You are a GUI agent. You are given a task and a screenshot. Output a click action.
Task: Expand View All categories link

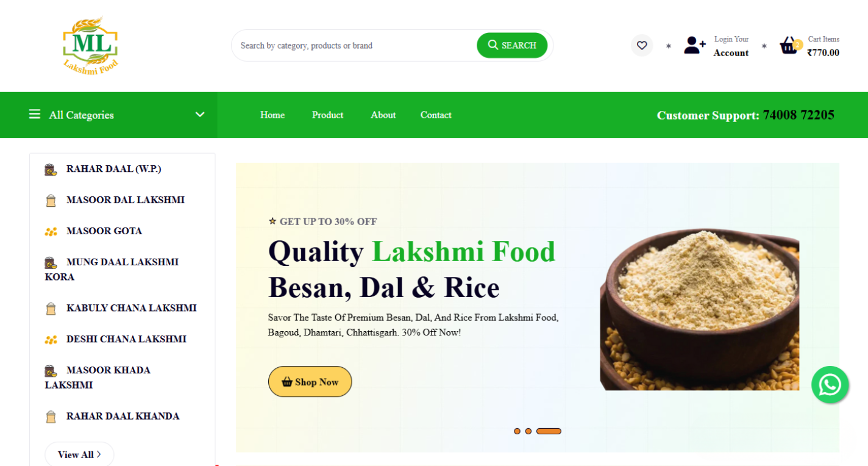coord(79,454)
